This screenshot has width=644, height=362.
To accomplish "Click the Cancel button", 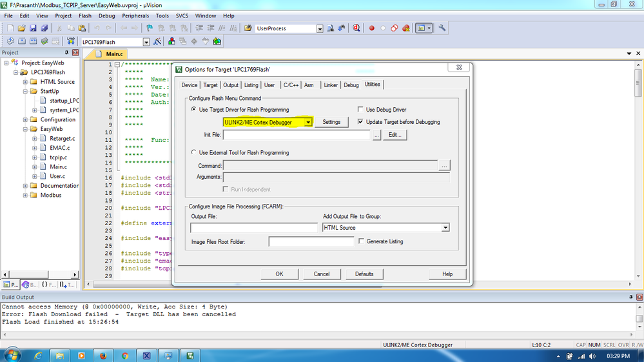I will (x=322, y=274).
